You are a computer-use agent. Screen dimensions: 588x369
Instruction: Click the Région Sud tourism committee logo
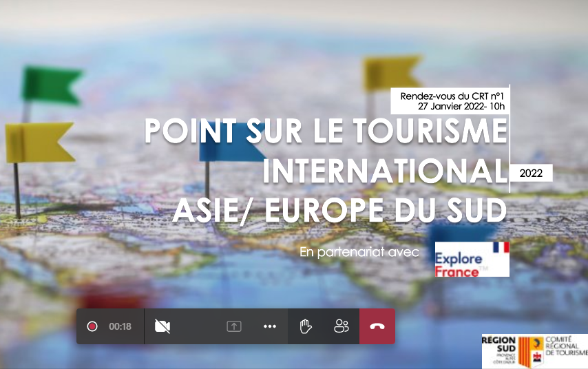point(535,351)
